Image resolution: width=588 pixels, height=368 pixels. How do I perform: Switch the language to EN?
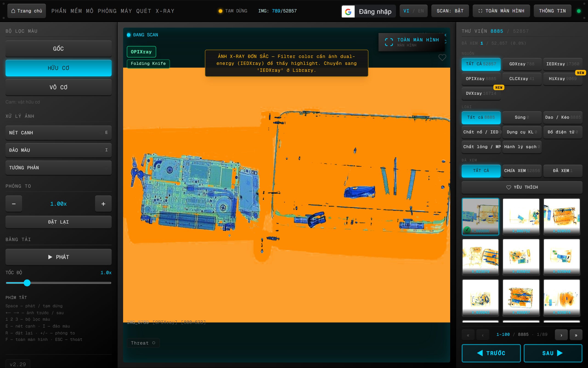(421, 11)
